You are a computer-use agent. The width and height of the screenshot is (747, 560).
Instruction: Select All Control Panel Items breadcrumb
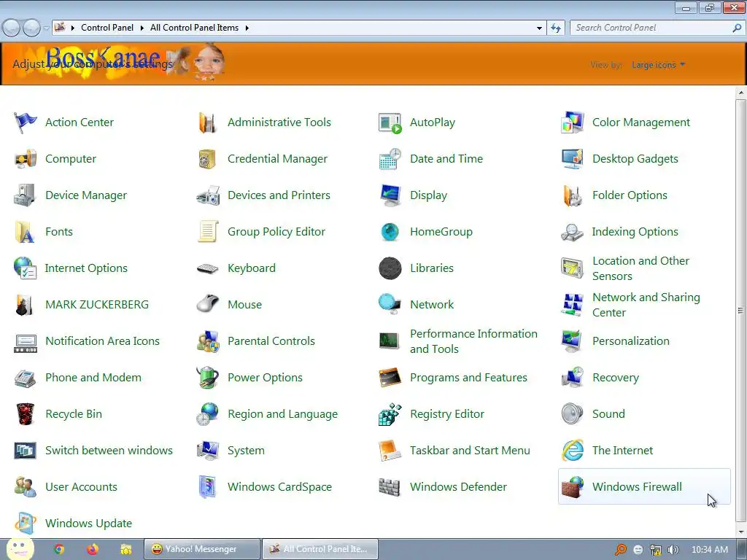[x=194, y=28]
